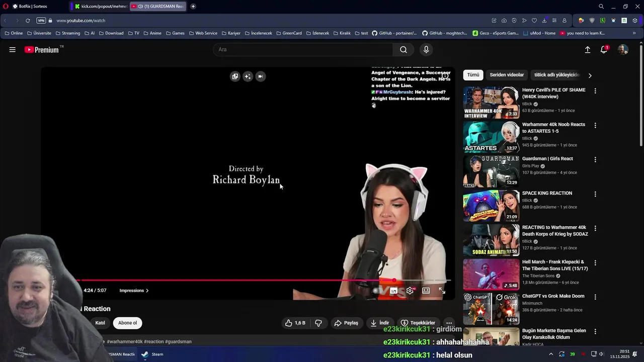Open the browser profile person icon
Image resolution: width=644 pixels, height=362 pixels.
[565, 21]
